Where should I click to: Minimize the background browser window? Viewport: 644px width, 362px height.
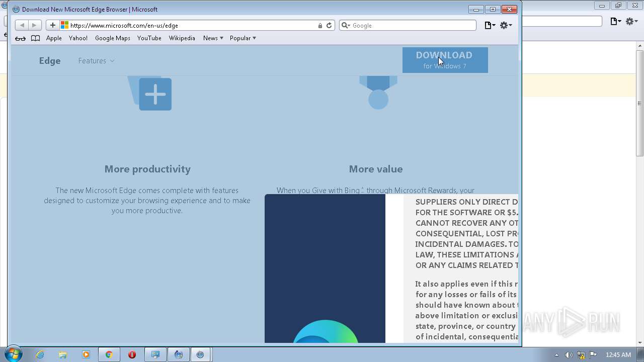pyautogui.click(x=601, y=6)
